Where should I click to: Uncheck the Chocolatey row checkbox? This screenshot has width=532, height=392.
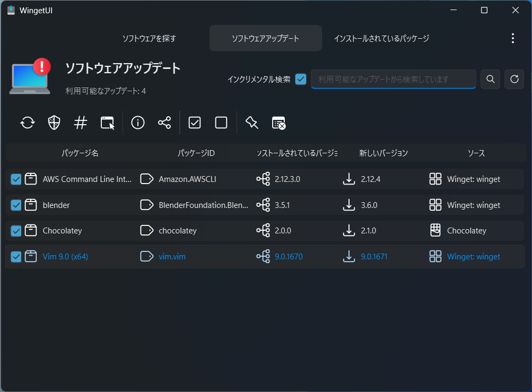point(16,231)
